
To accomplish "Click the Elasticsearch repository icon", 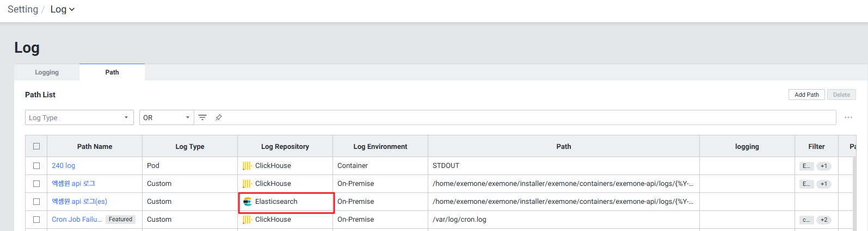I will [248, 202].
